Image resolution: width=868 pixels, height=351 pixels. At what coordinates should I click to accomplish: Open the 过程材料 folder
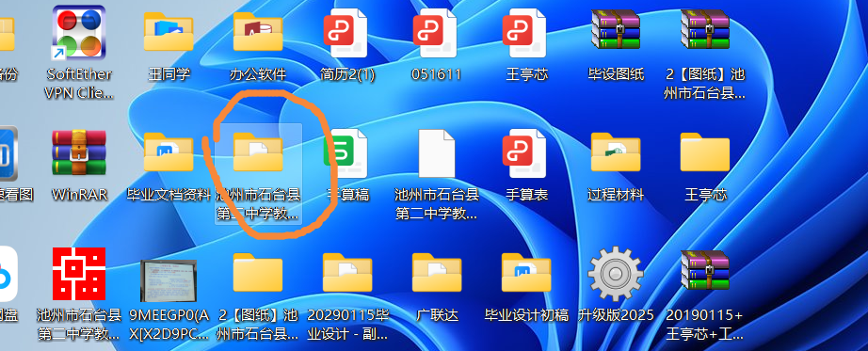click(x=616, y=152)
